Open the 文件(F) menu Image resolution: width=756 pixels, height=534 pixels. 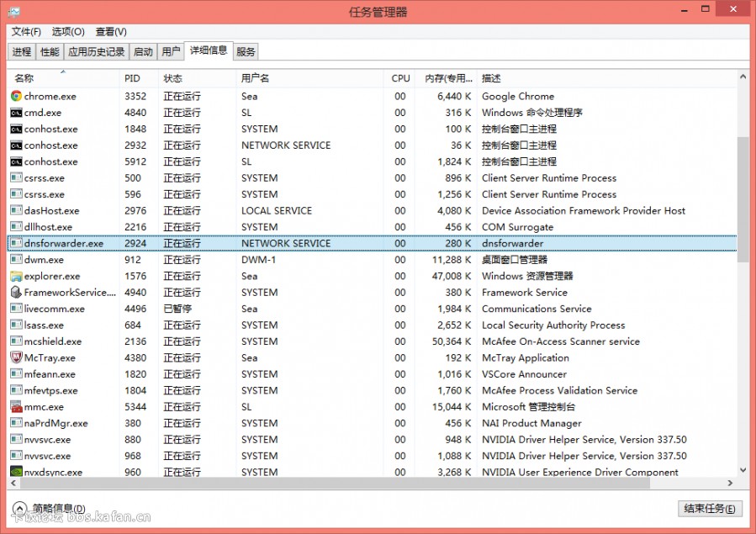(26, 32)
